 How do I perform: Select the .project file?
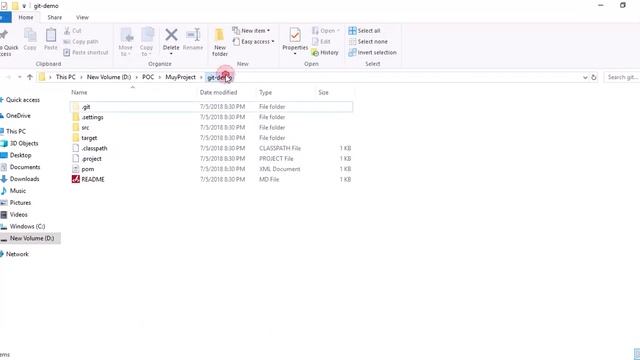coord(211,159)
